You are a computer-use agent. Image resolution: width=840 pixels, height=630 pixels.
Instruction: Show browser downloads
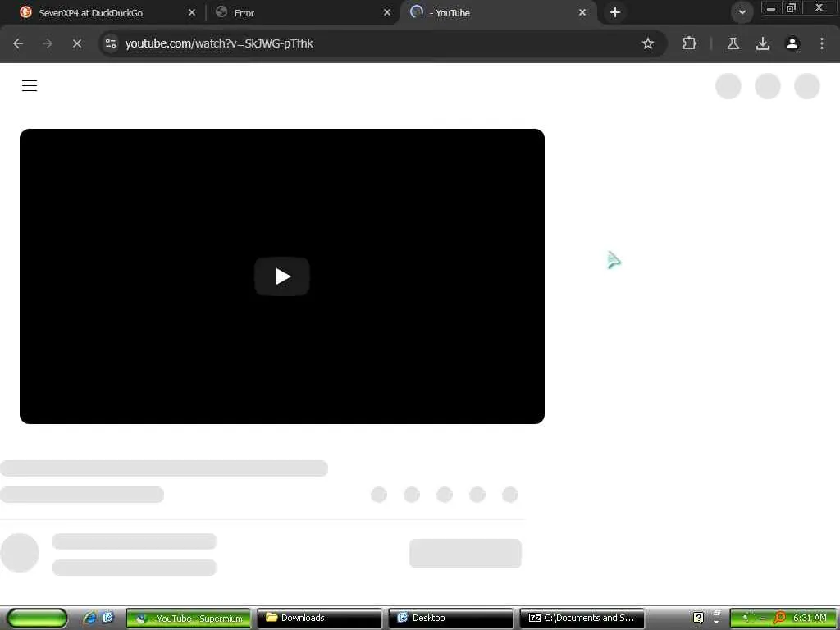tap(763, 43)
